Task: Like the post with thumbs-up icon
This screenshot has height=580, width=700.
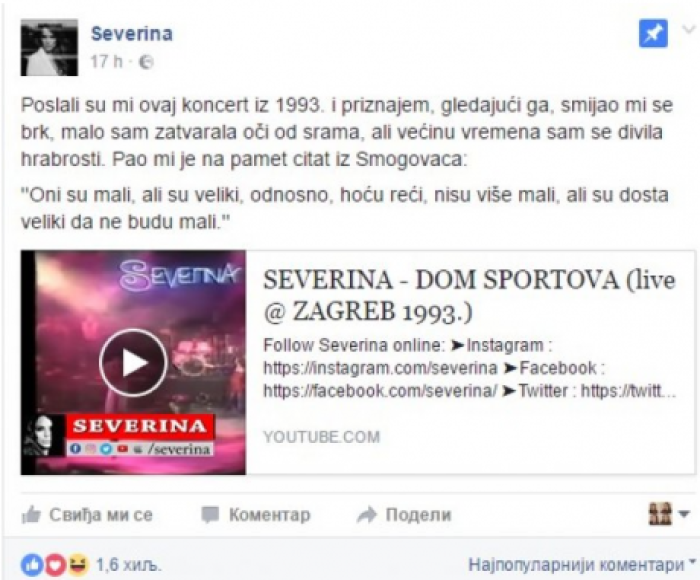Action: (x=31, y=515)
